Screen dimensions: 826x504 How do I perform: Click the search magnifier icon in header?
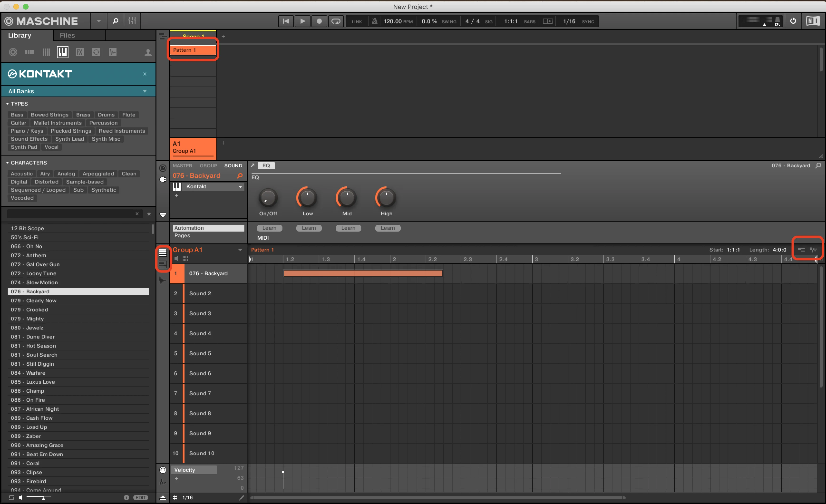click(115, 21)
